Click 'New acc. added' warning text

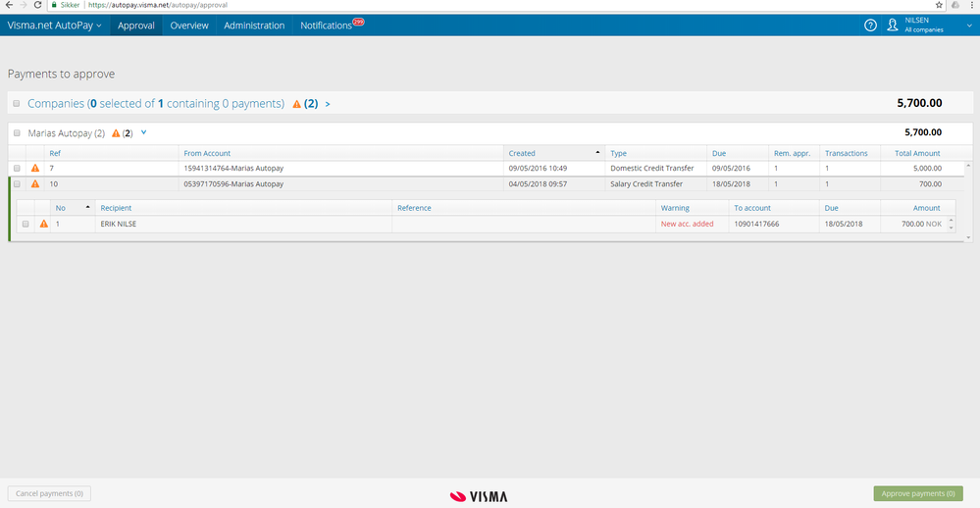click(687, 224)
